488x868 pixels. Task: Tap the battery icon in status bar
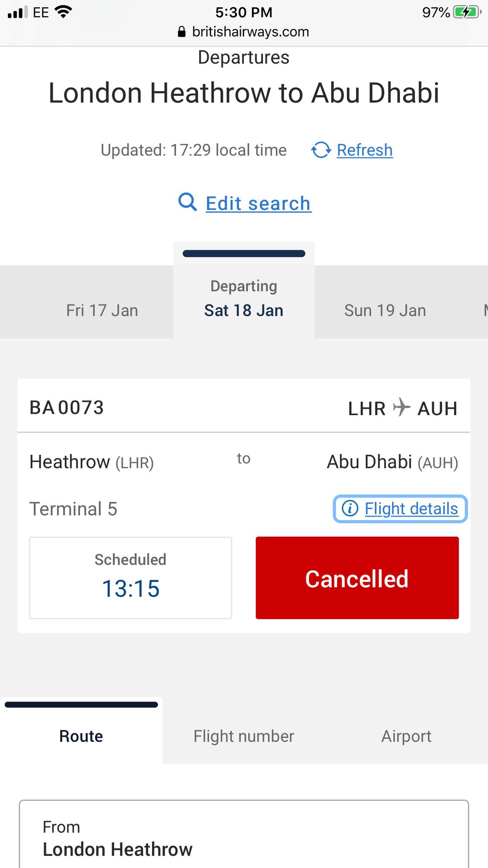467,12
